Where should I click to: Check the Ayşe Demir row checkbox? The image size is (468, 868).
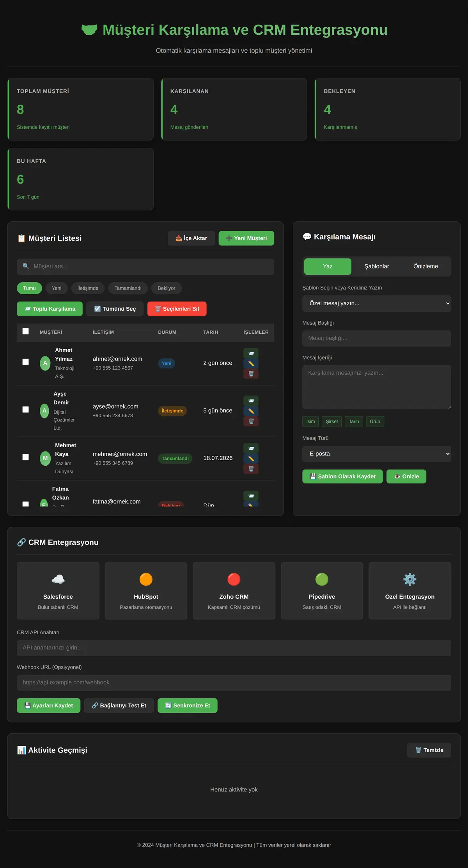tap(26, 409)
